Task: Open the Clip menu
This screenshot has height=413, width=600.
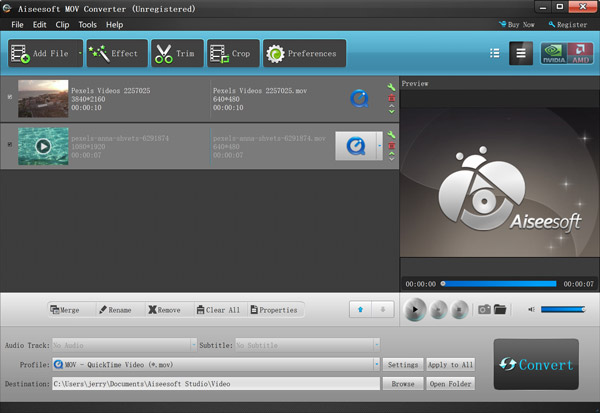Action: 62,24
